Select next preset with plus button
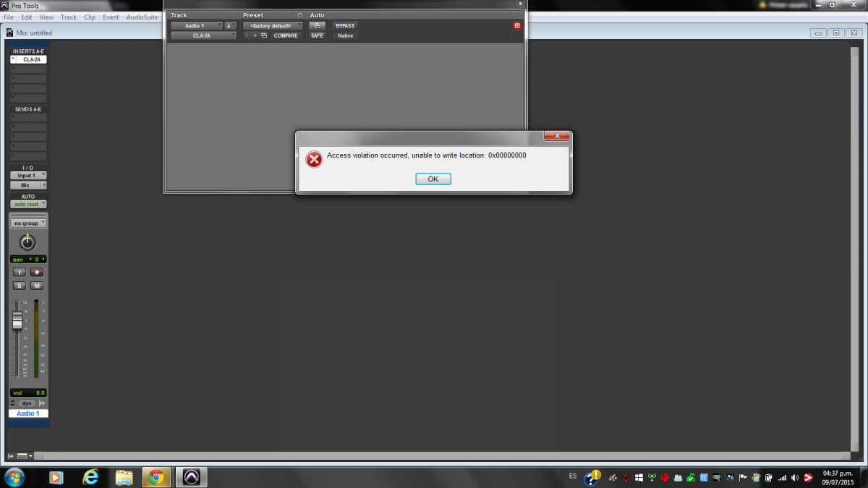Image resolution: width=868 pixels, height=488 pixels. tap(255, 35)
